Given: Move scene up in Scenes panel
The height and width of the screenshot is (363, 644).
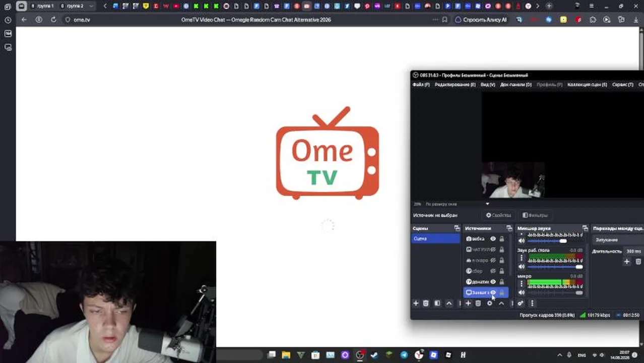Looking at the screenshot, I should tap(449, 303).
